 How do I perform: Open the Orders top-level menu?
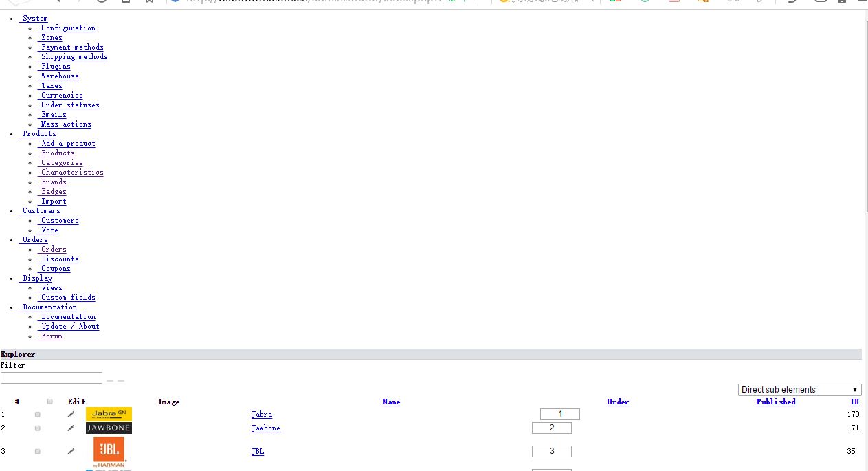pyautogui.click(x=34, y=240)
